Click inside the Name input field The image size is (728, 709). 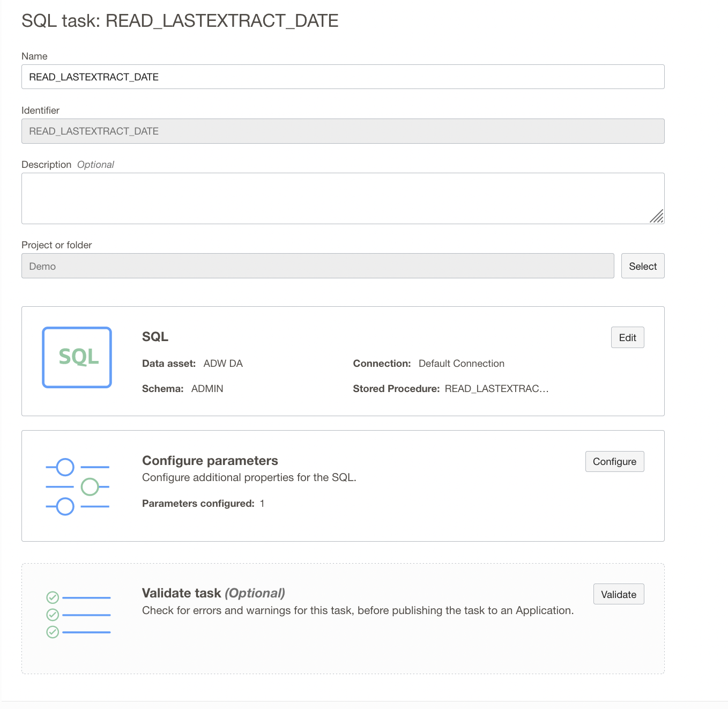pos(343,77)
